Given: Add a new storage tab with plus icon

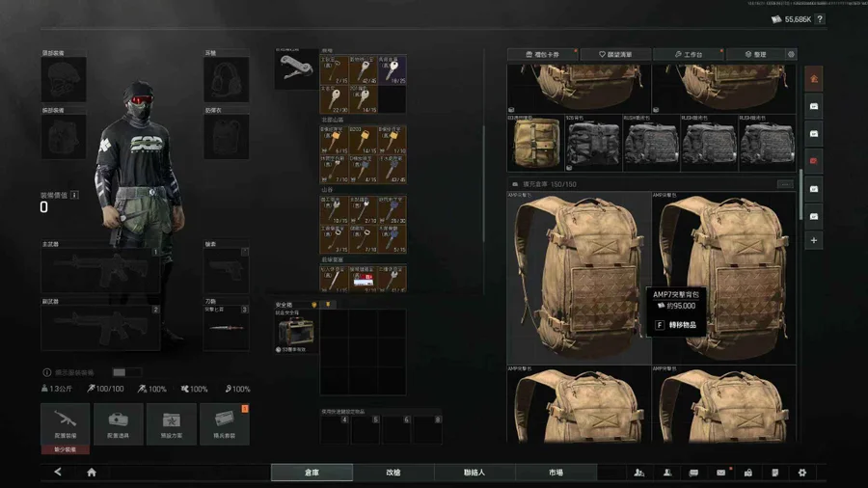Looking at the screenshot, I should [814, 240].
